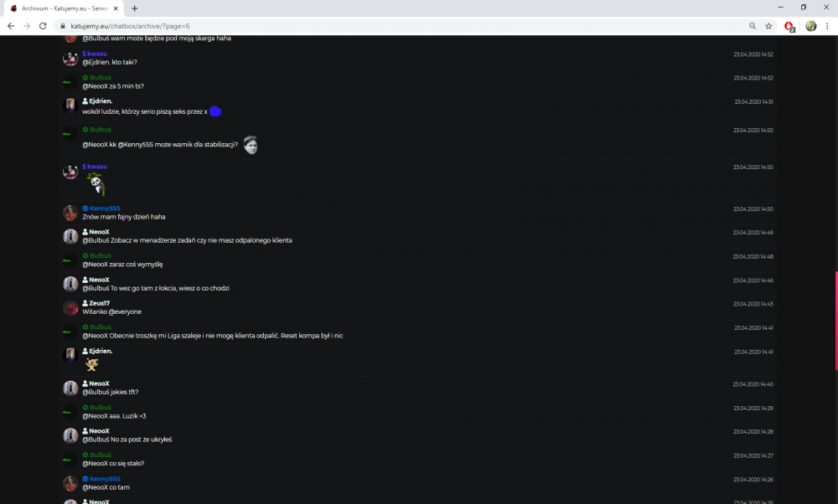Open NeooX profile on 'jakieś tft?' message
This screenshot has height=504, width=838.
(100, 383)
